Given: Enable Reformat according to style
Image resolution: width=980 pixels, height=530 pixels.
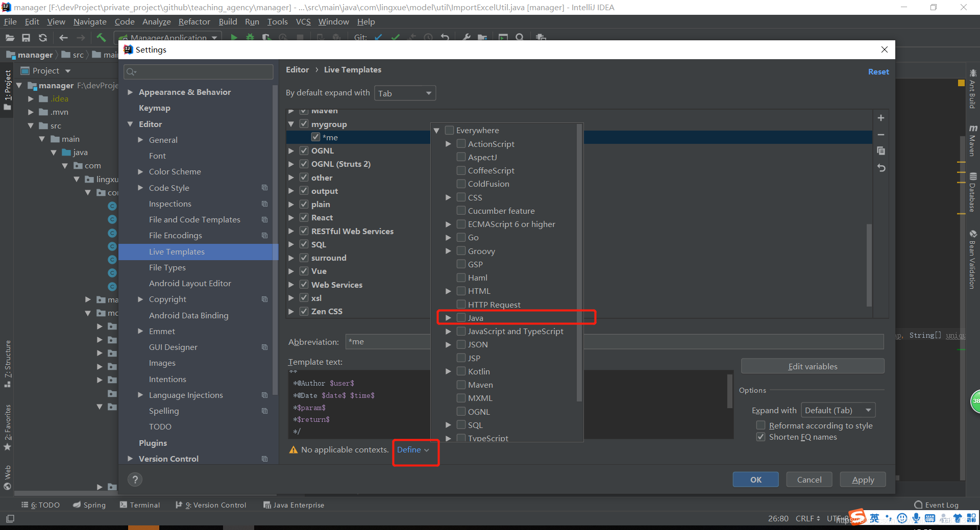Looking at the screenshot, I should pyautogui.click(x=761, y=425).
